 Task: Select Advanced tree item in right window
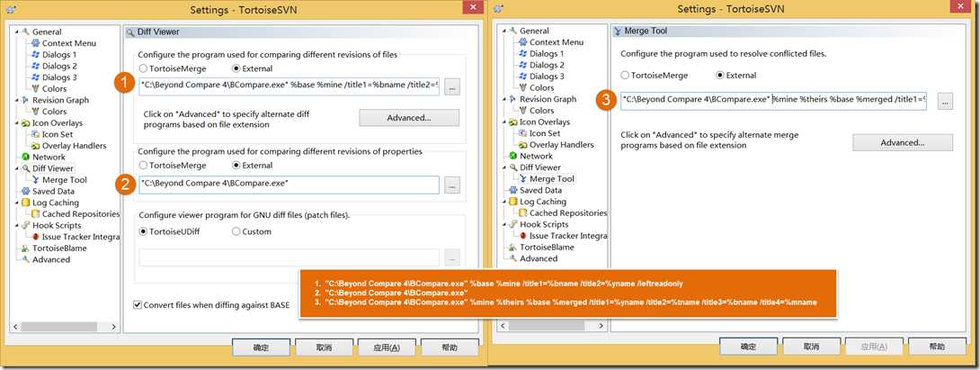pyautogui.click(x=539, y=258)
